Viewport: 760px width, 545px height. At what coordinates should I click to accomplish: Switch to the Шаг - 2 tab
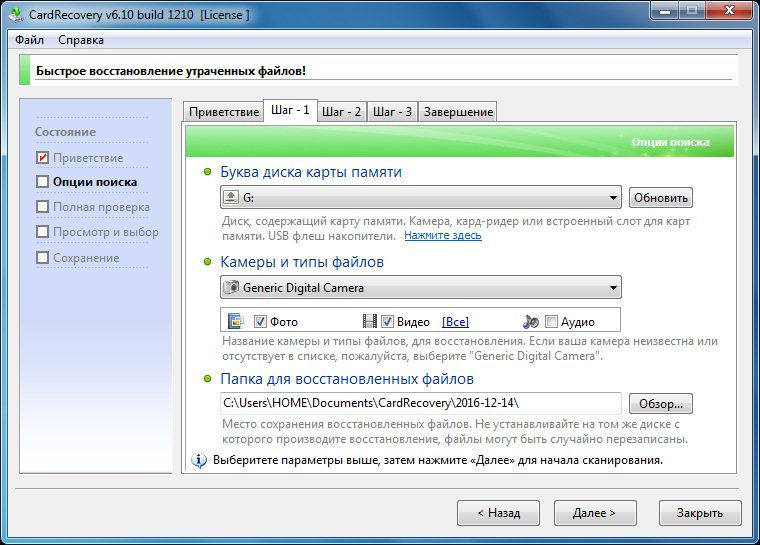341,112
